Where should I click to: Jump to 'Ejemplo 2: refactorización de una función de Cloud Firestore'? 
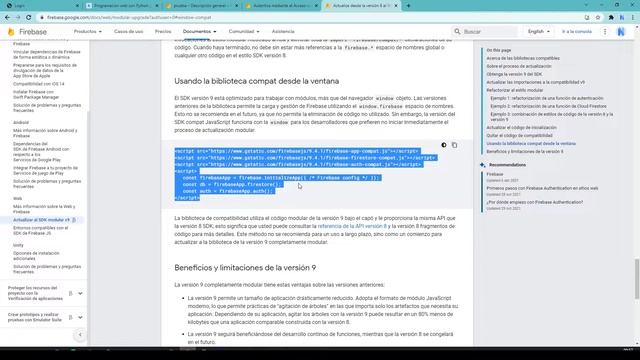[548, 106]
